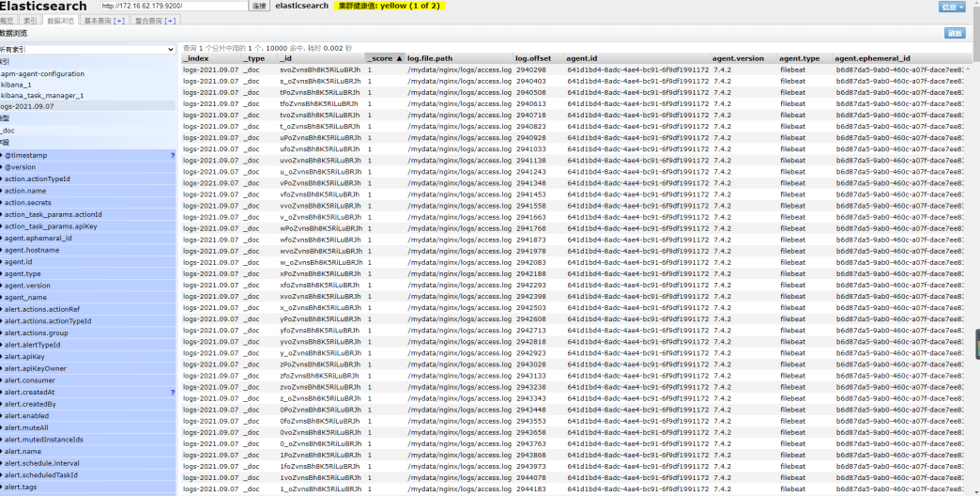Click the sort arrow on _score column

[399, 58]
